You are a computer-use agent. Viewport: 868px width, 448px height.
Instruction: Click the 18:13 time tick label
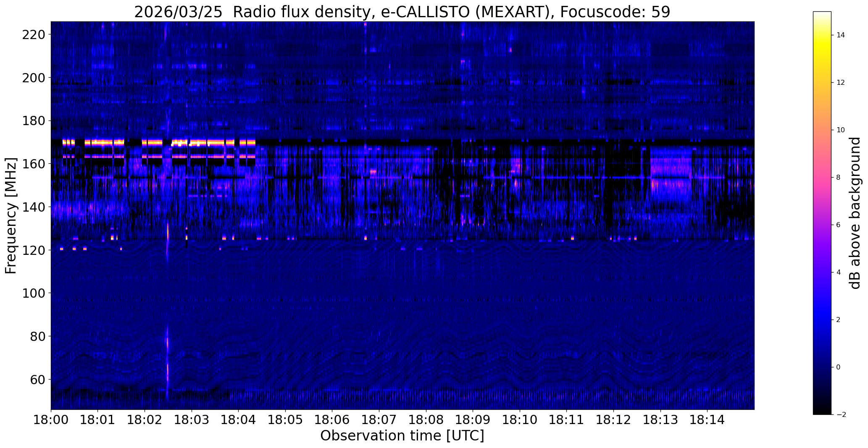click(660, 420)
